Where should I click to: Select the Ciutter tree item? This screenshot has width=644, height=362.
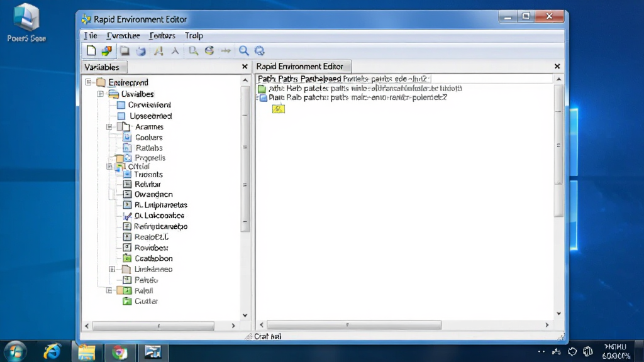(x=146, y=301)
